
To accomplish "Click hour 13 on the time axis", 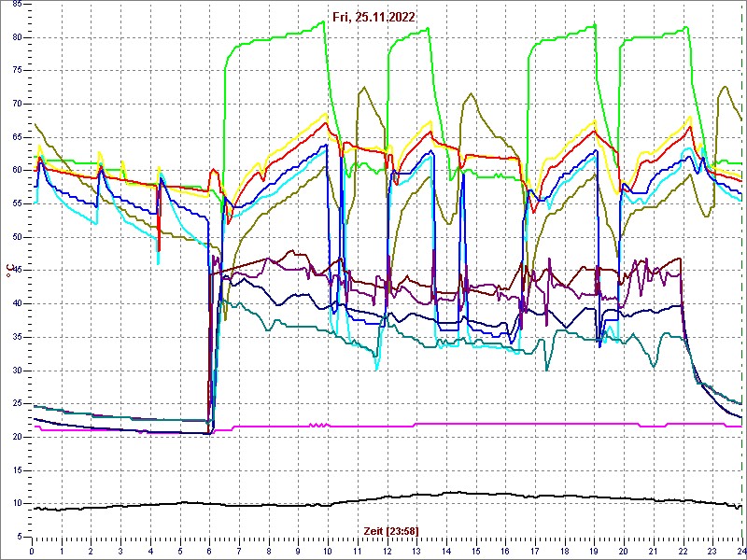I will tap(416, 551).
